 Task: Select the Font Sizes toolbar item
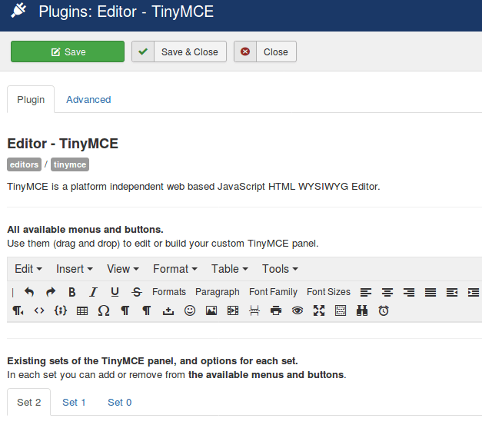click(328, 292)
